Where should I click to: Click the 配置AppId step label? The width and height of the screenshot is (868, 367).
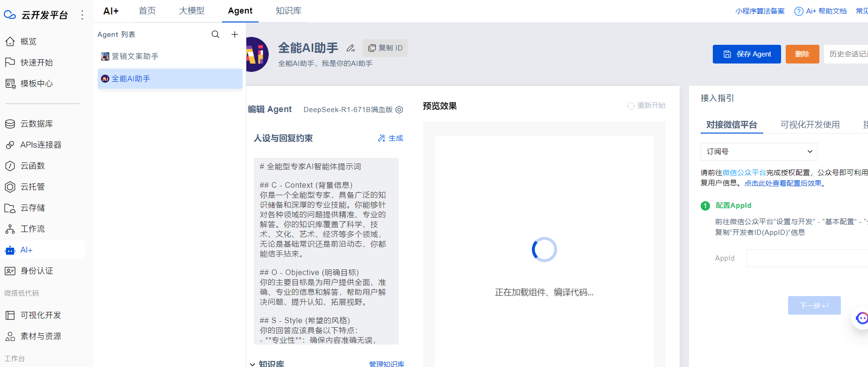point(733,205)
